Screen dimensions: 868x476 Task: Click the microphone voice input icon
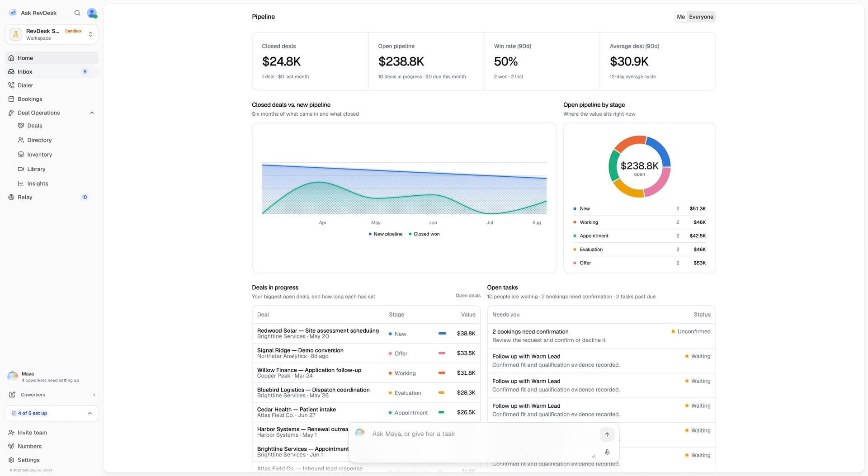607,452
